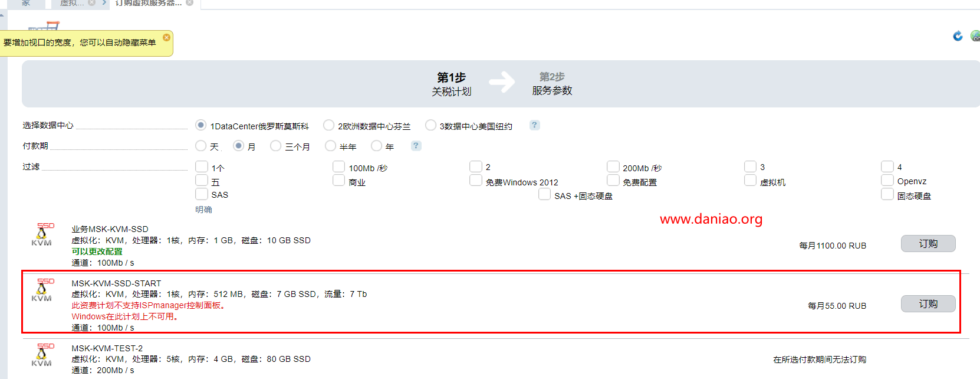The image size is (980, 379).
Task: Click 此资费计划不支持ISPmanager控制面板 warning
Action: [150, 305]
